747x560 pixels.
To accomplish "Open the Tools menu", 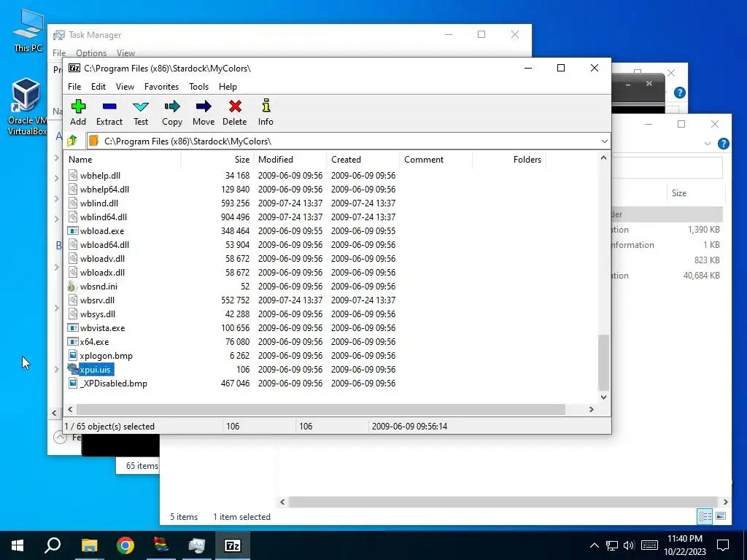I will (x=198, y=87).
